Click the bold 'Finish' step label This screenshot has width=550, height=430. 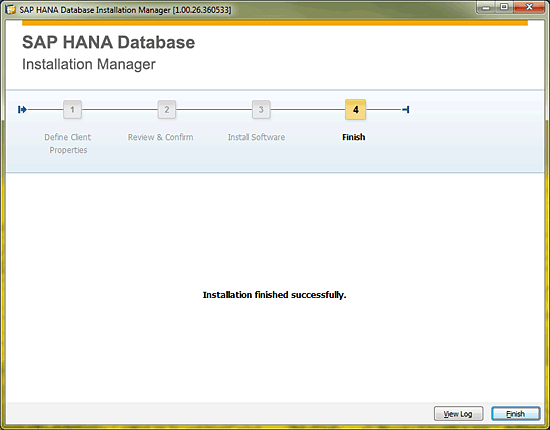coord(354,137)
